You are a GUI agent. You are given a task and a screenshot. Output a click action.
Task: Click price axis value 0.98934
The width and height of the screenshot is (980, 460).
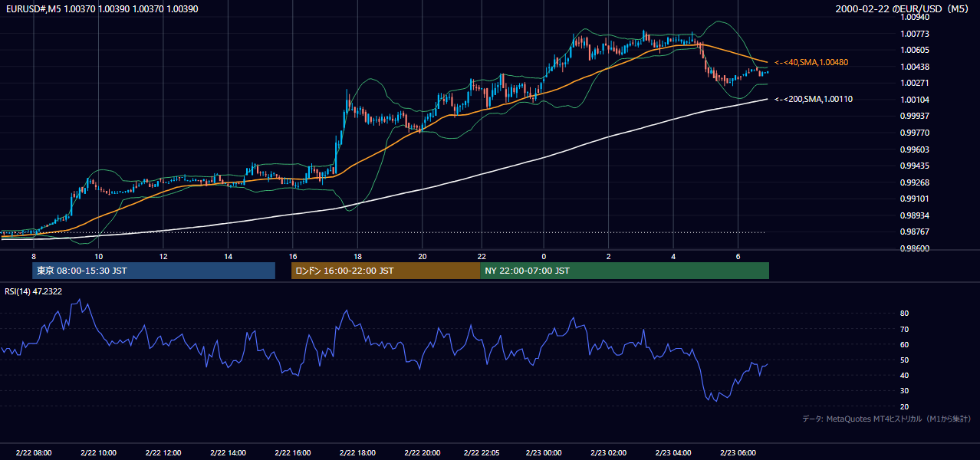[x=915, y=215]
